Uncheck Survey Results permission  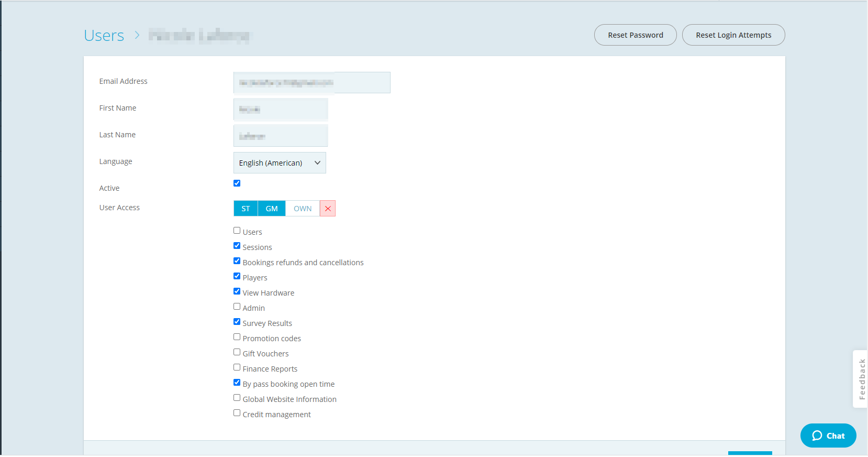pyautogui.click(x=237, y=322)
